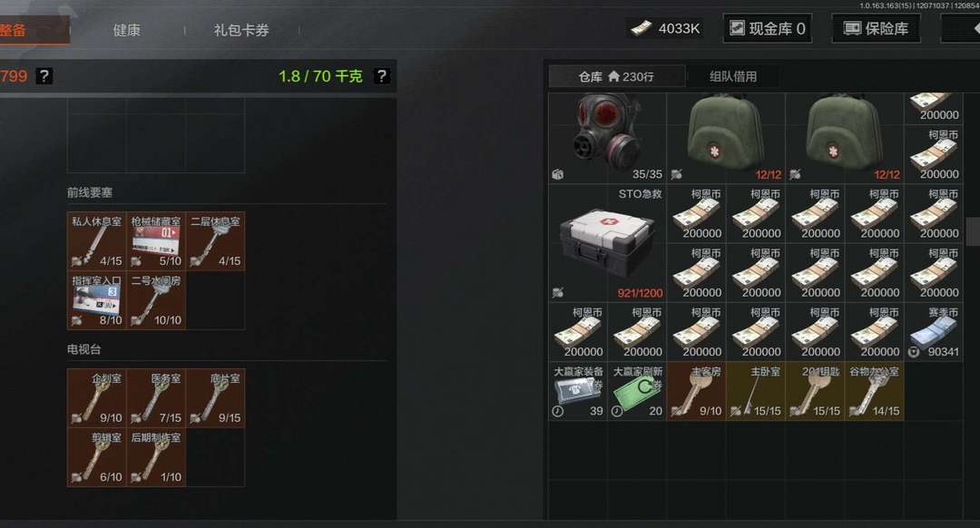980x528 pixels.
Task: Select the 大赢家装备券 voucher
Action: [x=577, y=391]
